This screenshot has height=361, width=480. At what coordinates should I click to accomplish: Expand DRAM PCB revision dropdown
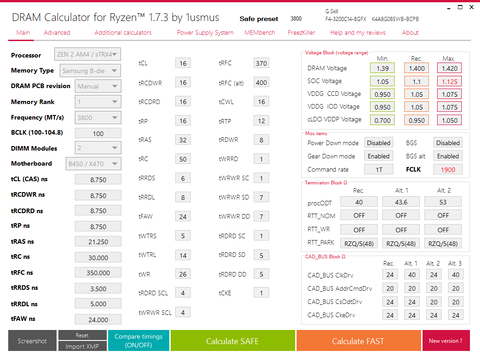(x=98, y=86)
